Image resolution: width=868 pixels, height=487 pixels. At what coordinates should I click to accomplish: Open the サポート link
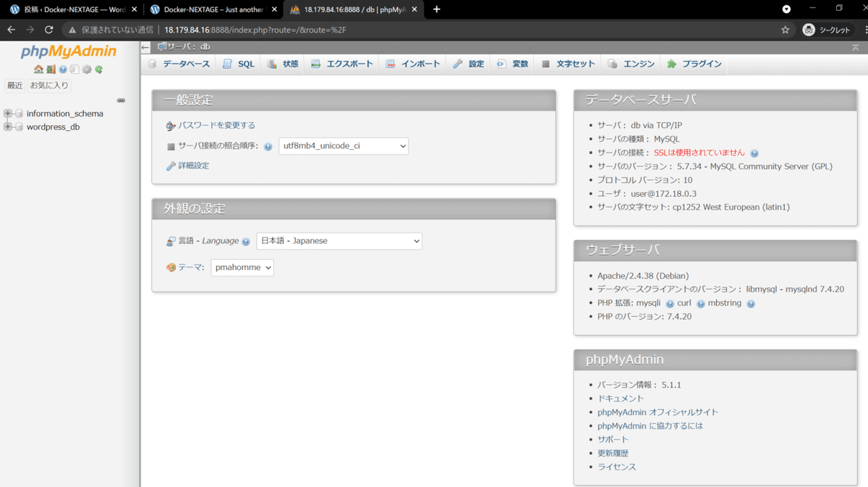coord(613,440)
